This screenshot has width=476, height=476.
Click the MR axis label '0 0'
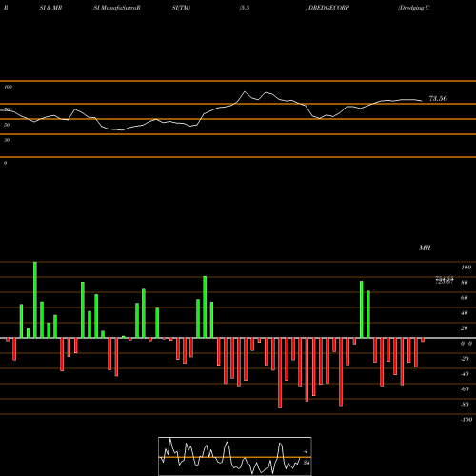466,344
